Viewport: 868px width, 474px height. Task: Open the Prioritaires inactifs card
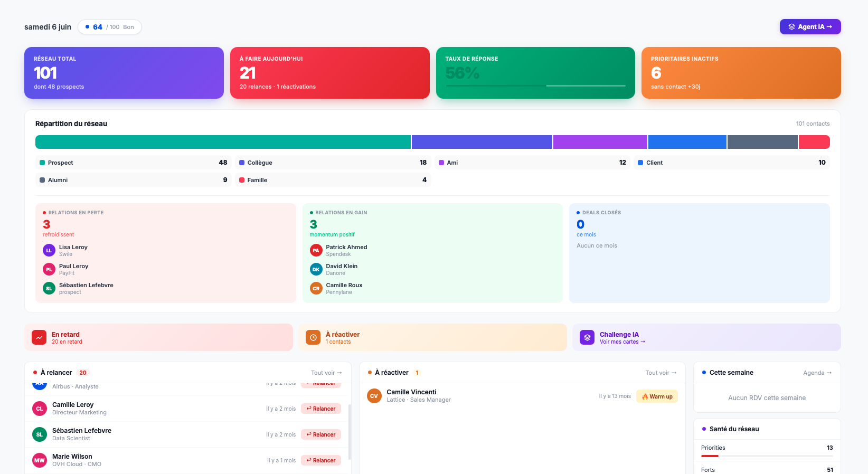(x=741, y=73)
